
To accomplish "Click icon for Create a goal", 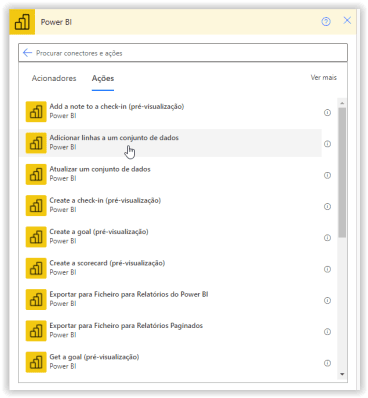I will tap(36, 237).
